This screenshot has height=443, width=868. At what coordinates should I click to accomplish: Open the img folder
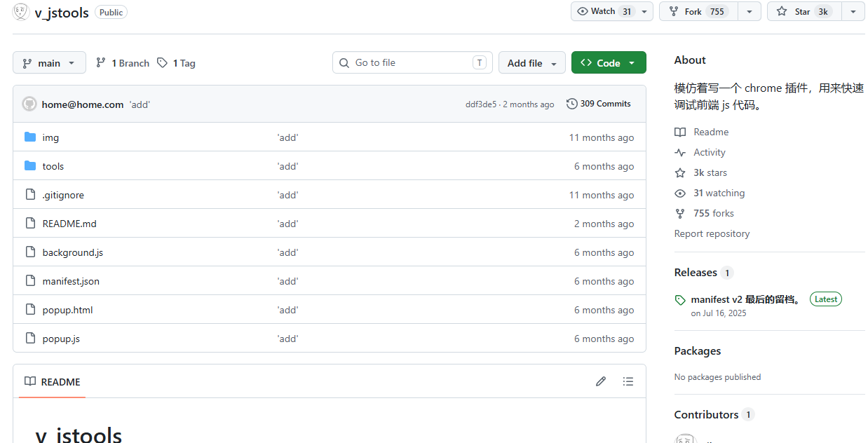click(x=50, y=137)
